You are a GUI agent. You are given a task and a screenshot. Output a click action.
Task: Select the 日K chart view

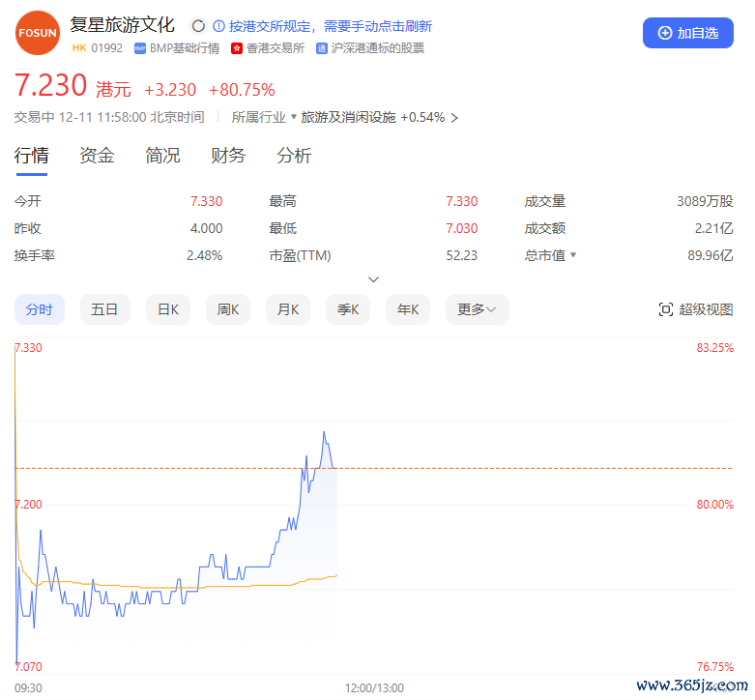168,309
